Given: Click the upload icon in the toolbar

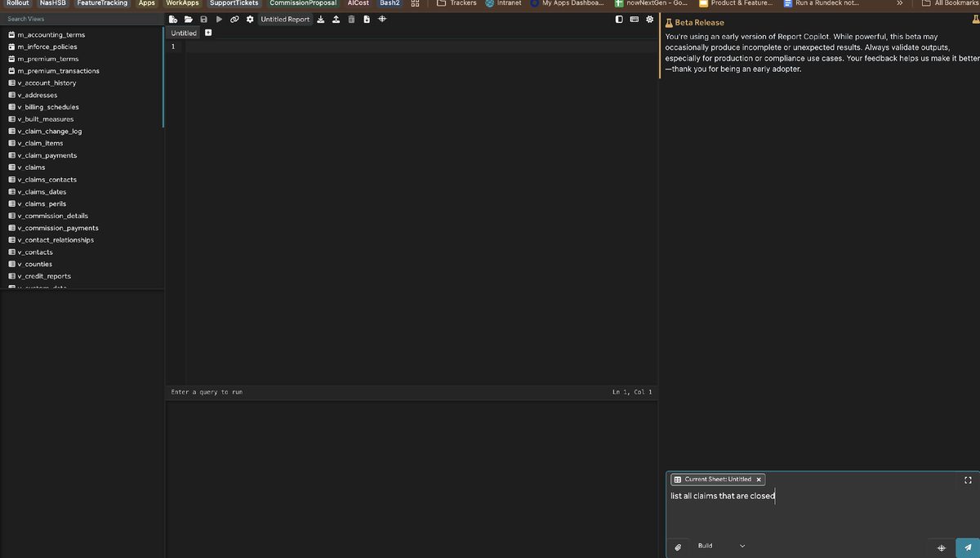Looking at the screenshot, I should [336, 19].
